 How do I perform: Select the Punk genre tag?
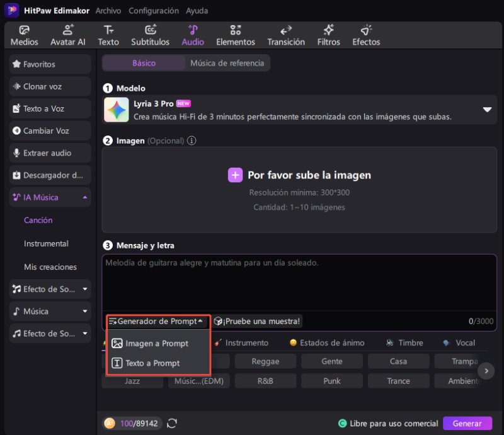[332, 381]
